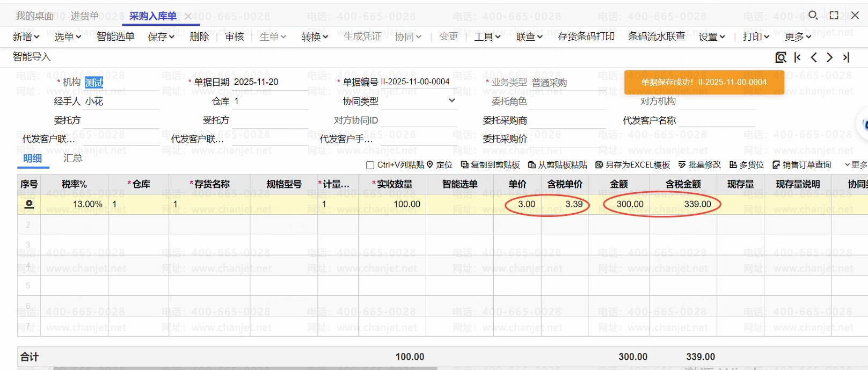
Task: Enable the Ctrl+V列粘贴 checkbox
Action: click(370, 165)
